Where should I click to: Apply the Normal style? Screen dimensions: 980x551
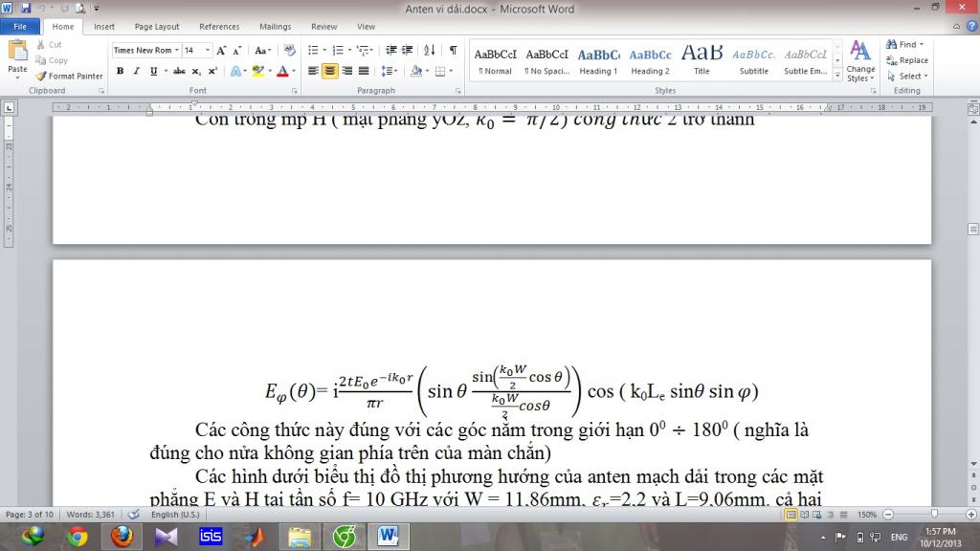pos(495,60)
